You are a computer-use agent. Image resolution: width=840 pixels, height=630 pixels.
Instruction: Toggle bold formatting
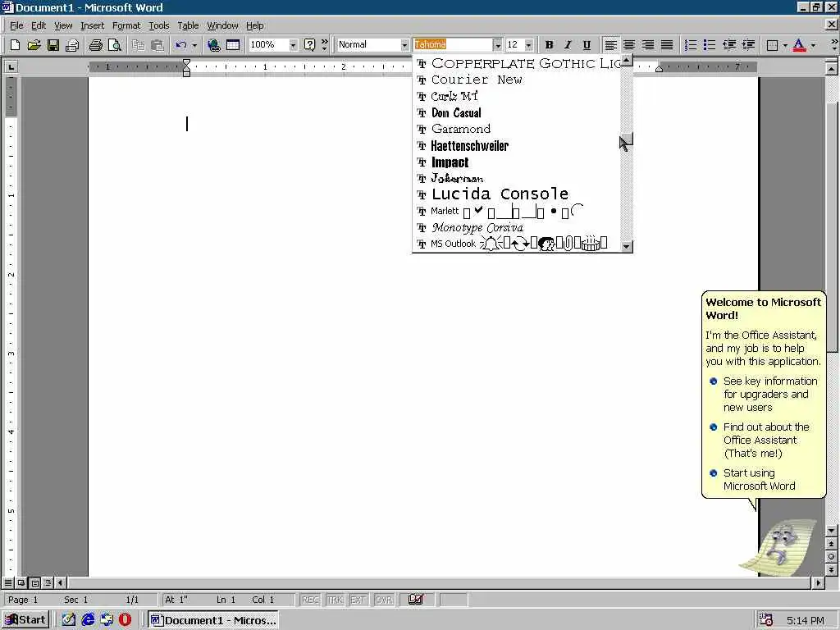[549, 45]
